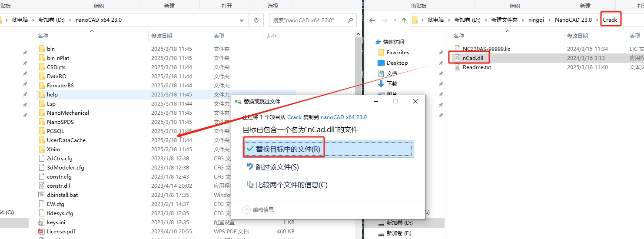
Task: Open address history dropdown in left window
Action: (242, 20)
